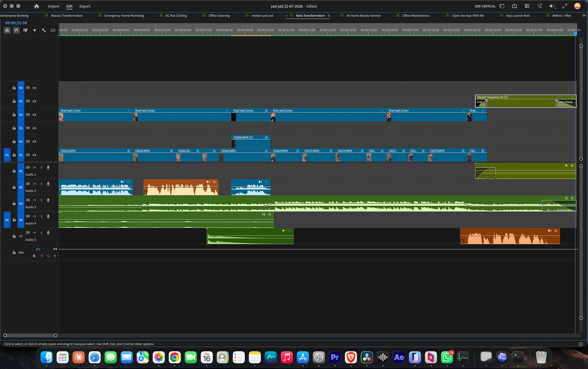Click the fullscreen video arrows icon

point(565,6)
